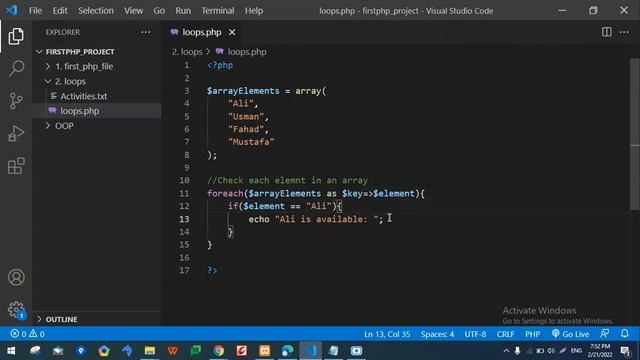Change encoding via UTF-8 status item

pos(475,334)
